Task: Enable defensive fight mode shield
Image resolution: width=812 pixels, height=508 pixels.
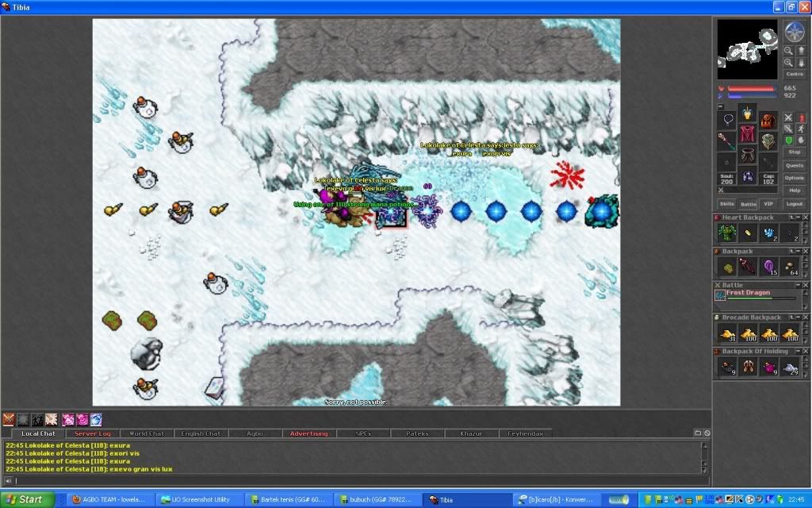Action: 789,140
